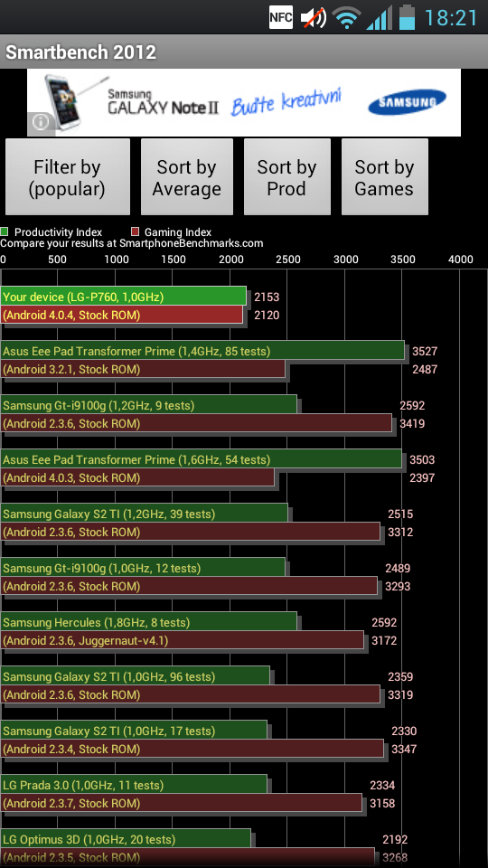The height and width of the screenshot is (868, 488).
Task: Select LG Prada 3.0 1,0GHz 11 tests bar
Action: [134, 785]
